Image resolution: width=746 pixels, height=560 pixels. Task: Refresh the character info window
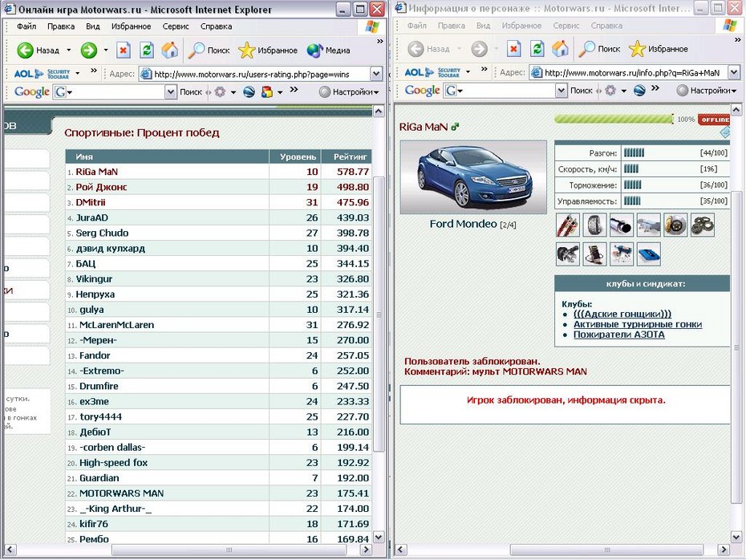[537, 48]
